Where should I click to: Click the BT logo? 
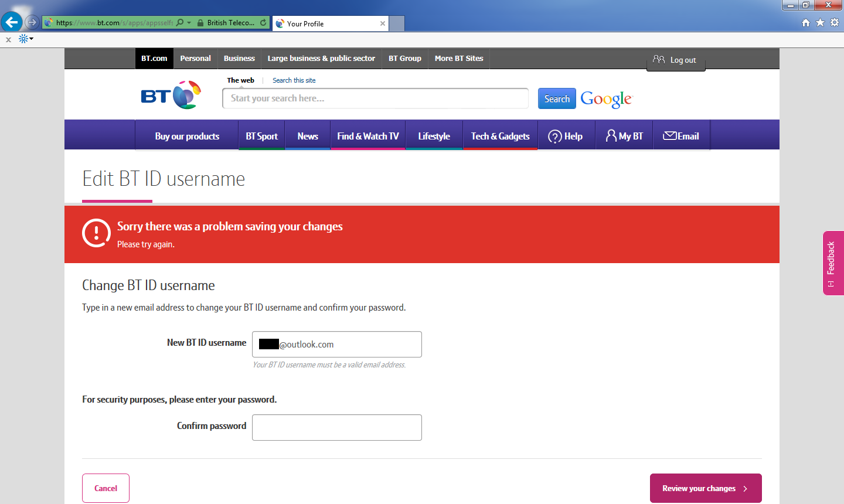point(172,94)
